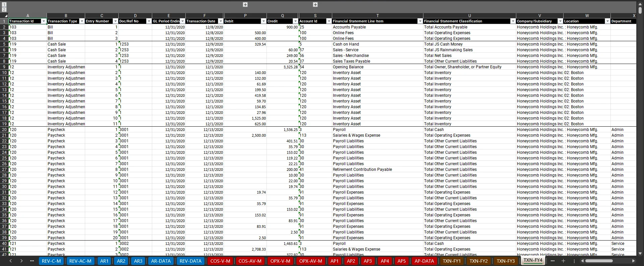Add a new sheet with plus icon
644x266 pixels.
(x=563, y=261)
